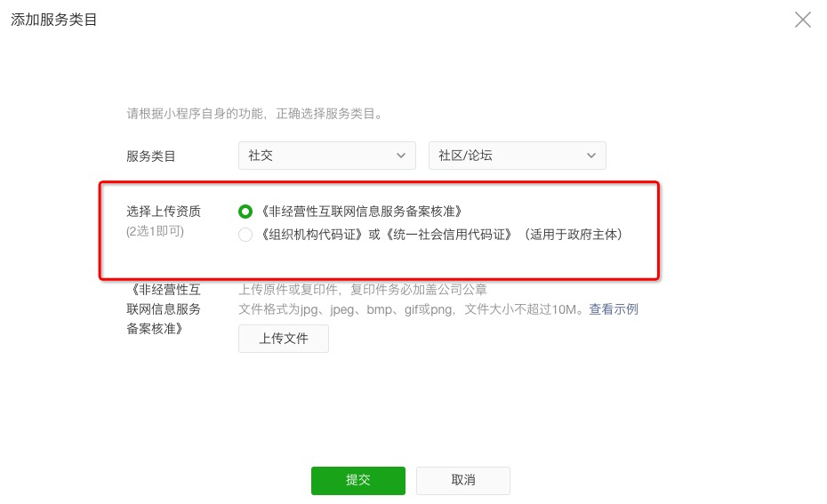Open the 社交 category dropdown
This screenshot has width=827, height=504.
327,156
